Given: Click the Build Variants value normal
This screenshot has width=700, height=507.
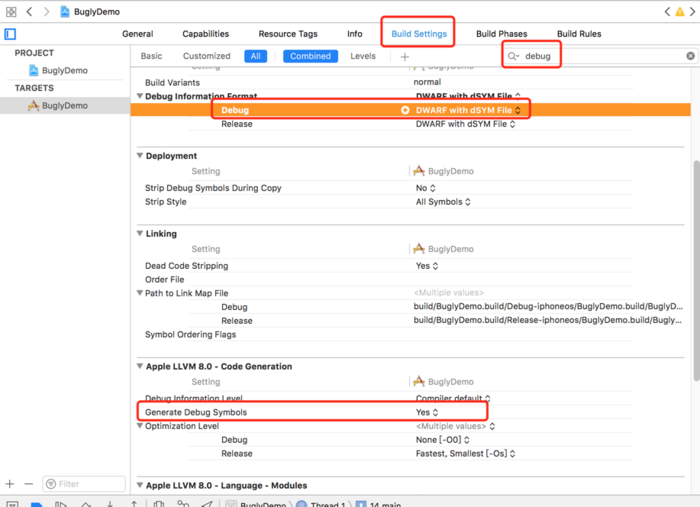Looking at the screenshot, I should tap(427, 82).
